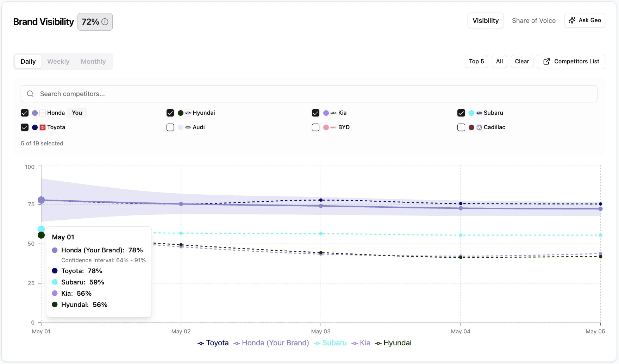The width and height of the screenshot is (619, 364).
Task: Click the external link icon in Competitors List
Action: (546, 62)
